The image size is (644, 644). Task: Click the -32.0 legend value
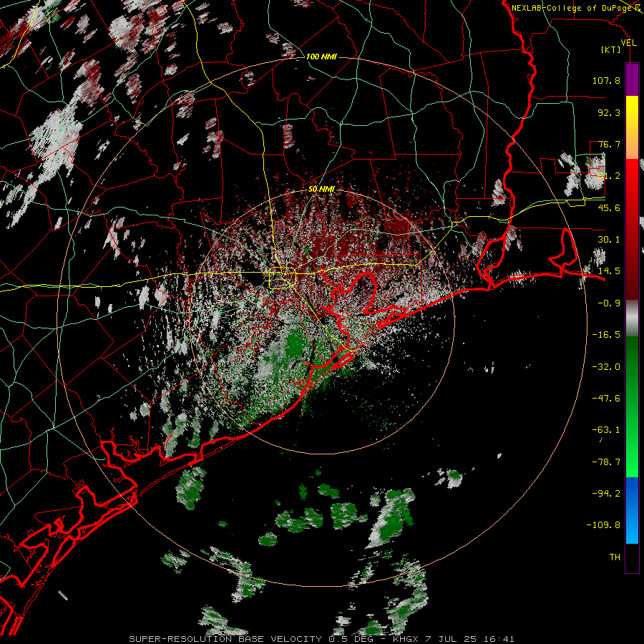[606, 367]
